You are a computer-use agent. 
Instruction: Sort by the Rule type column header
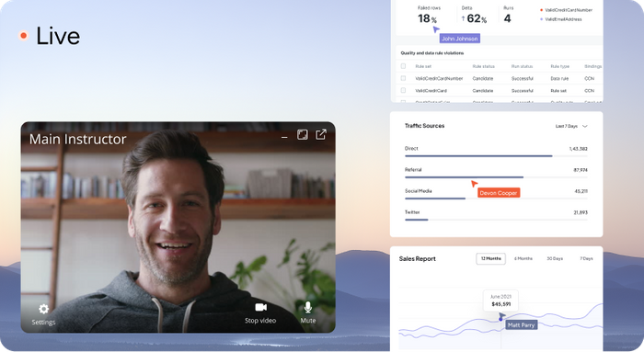(x=559, y=66)
